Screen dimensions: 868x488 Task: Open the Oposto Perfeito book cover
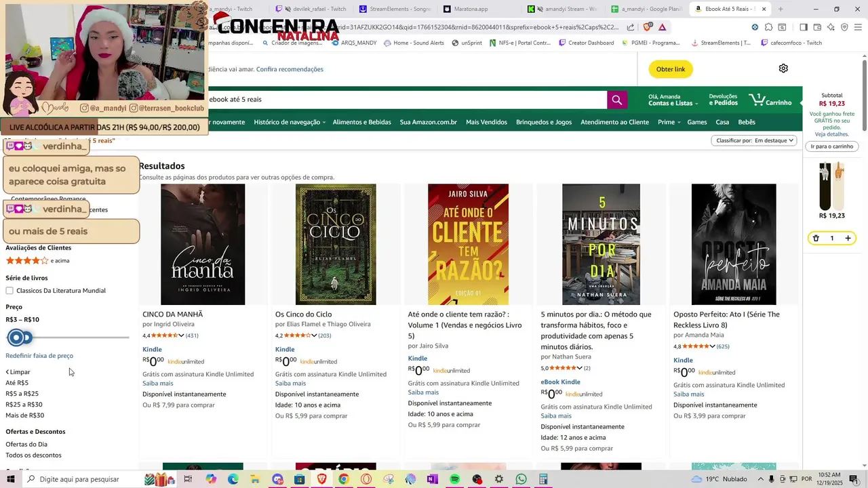[x=734, y=244]
